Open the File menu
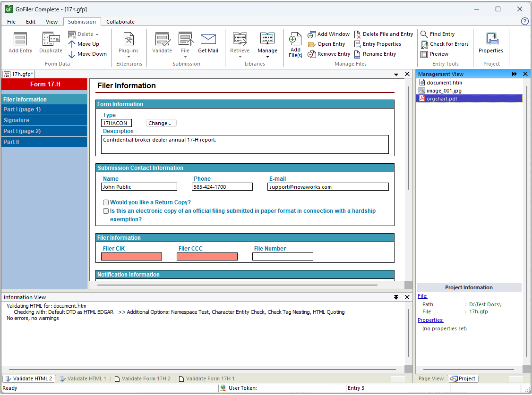This screenshot has width=532, height=395. click(11, 22)
